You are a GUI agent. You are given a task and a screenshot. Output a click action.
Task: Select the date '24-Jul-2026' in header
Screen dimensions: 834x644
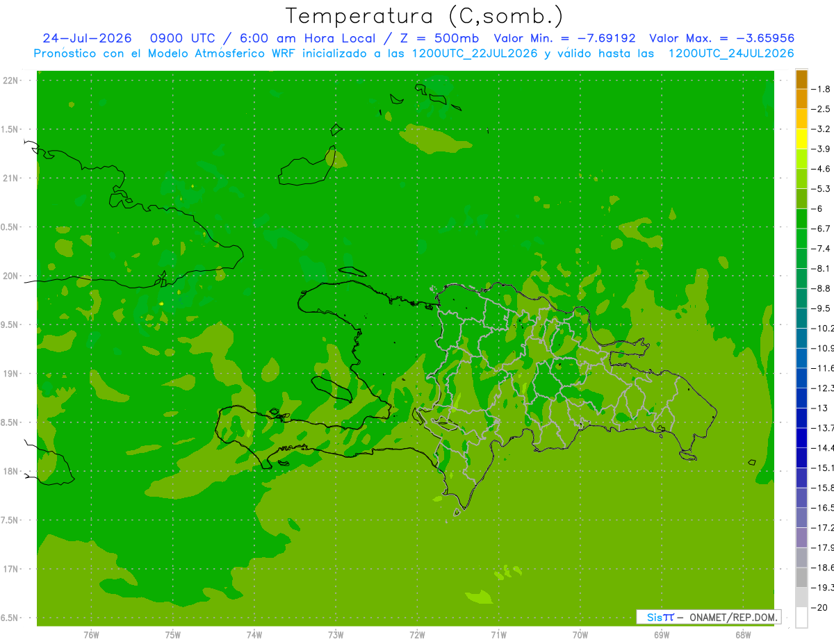pos(88,38)
